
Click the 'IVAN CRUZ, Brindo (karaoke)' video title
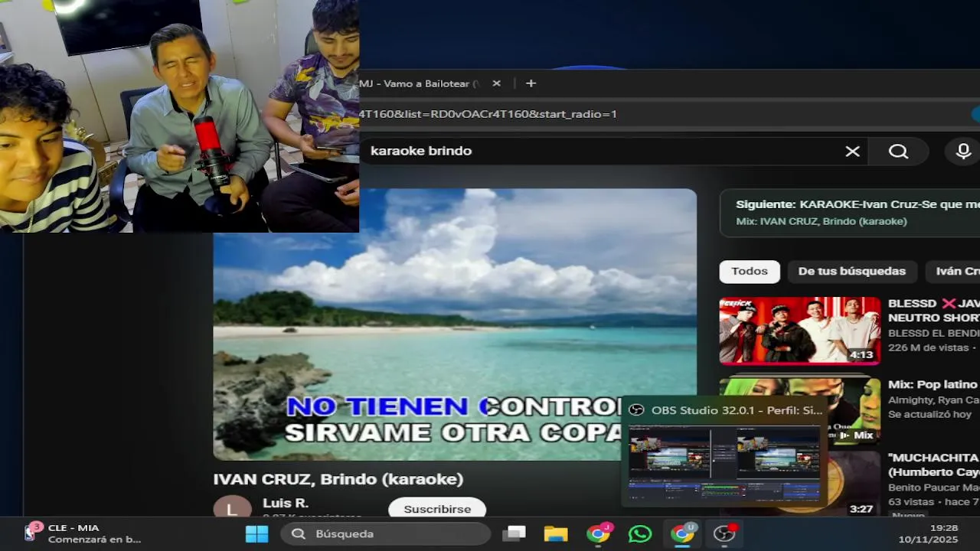(338, 479)
